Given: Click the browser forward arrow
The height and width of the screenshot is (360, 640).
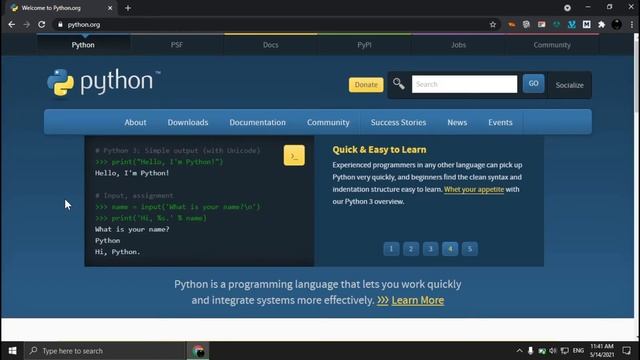Looking at the screenshot, I should (27, 24).
